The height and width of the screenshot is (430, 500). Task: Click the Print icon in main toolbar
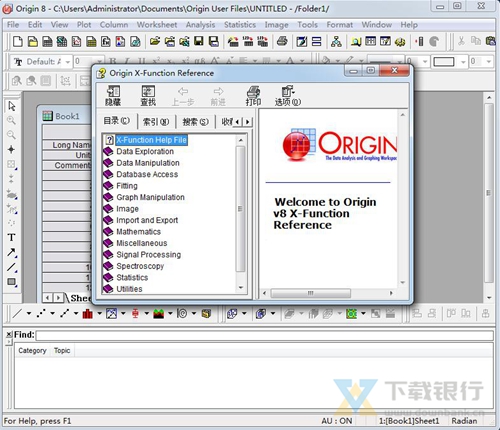[282, 42]
